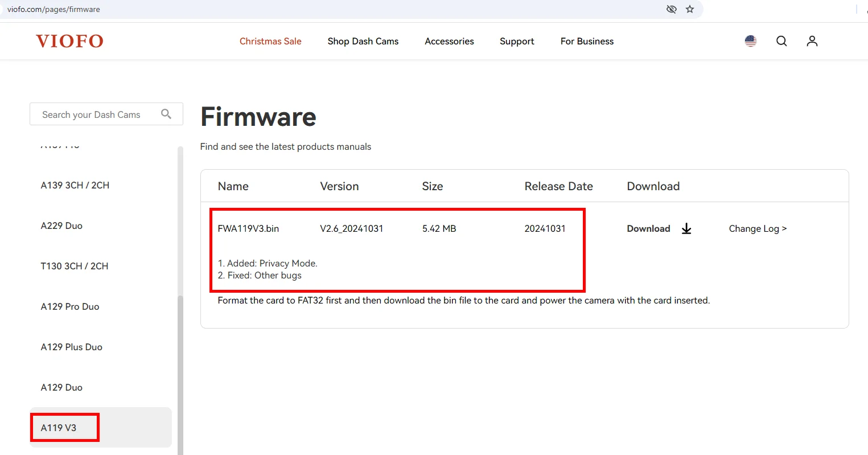Open For Business menu
Image resolution: width=868 pixels, height=455 pixels.
(x=587, y=41)
